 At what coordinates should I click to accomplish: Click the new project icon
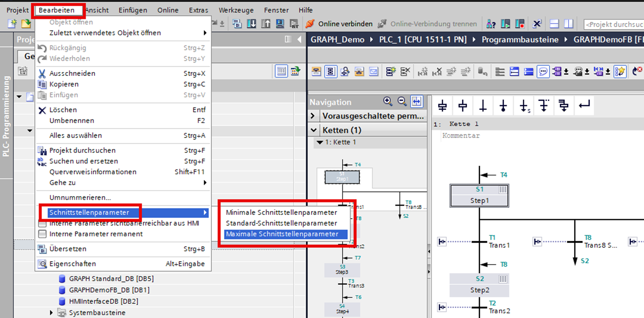pyautogui.click(x=12, y=24)
